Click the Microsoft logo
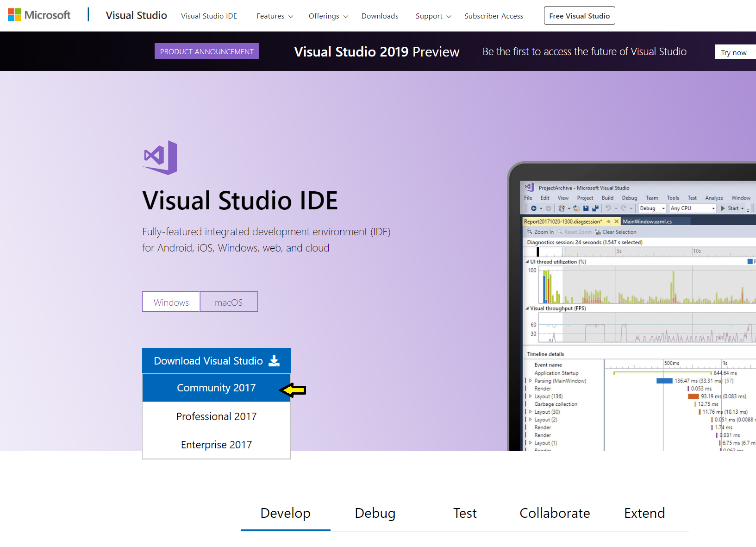The width and height of the screenshot is (756, 547). [x=39, y=15]
